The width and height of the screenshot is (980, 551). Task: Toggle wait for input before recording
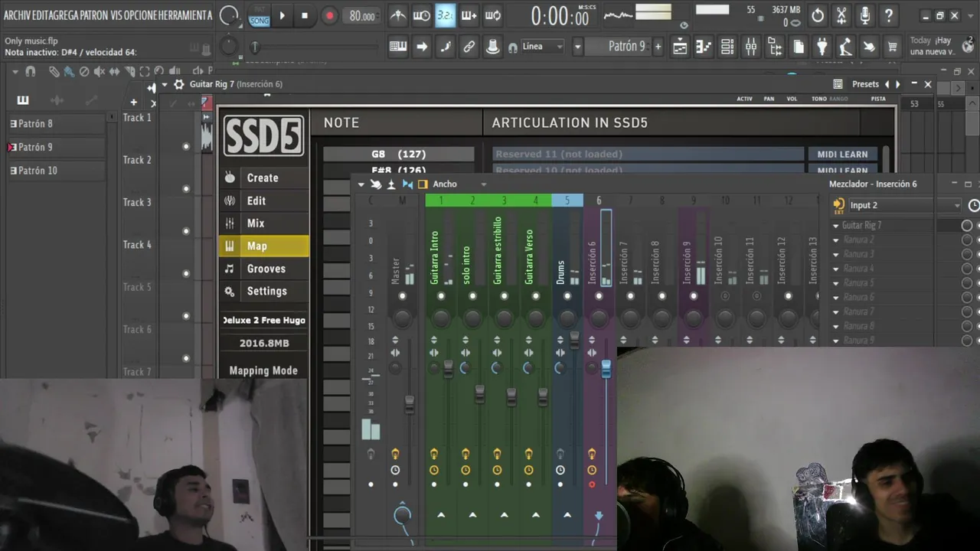(421, 15)
